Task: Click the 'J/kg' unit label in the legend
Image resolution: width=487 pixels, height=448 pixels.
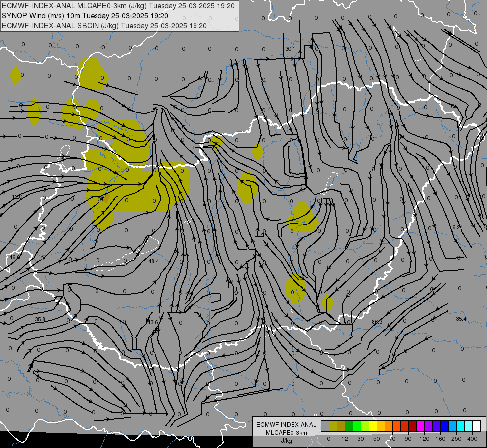Action: coord(287,440)
